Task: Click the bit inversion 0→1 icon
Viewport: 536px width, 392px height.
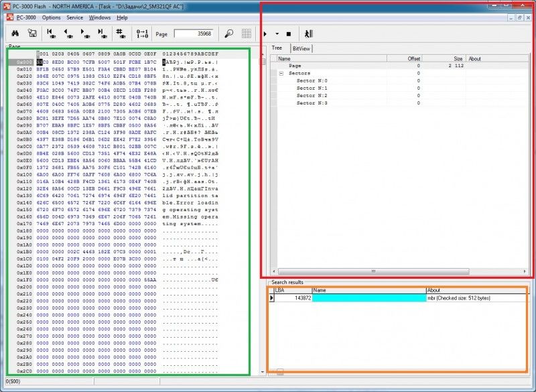Action: (142, 34)
